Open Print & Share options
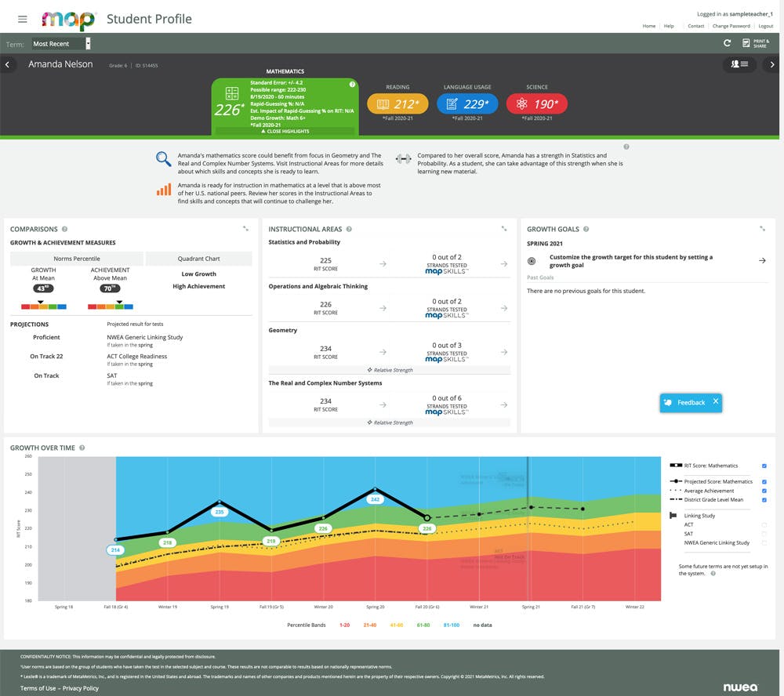Viewport: 784px width, 696px height. tap(753, 43)
